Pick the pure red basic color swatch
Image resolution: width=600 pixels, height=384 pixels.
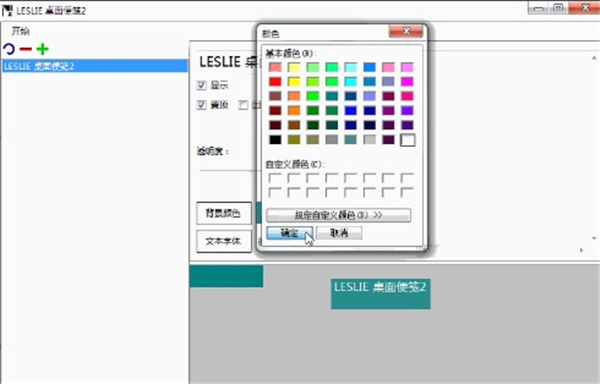coord(275,81)
